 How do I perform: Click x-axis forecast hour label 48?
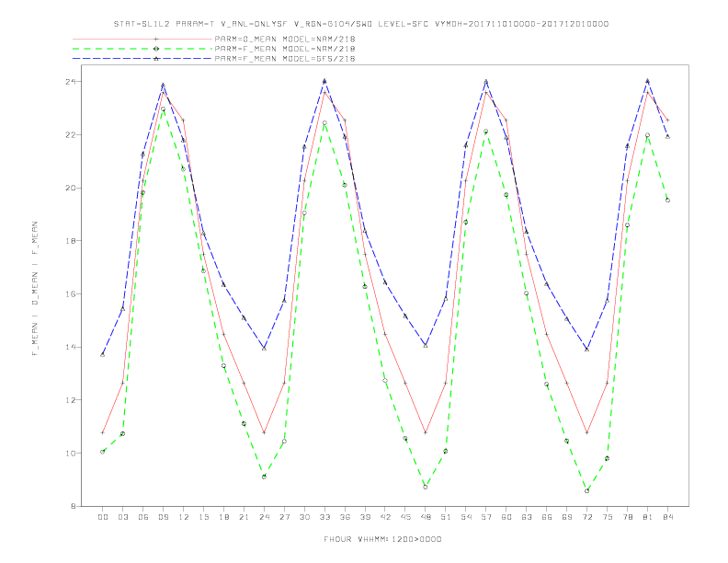coord(426,517)
